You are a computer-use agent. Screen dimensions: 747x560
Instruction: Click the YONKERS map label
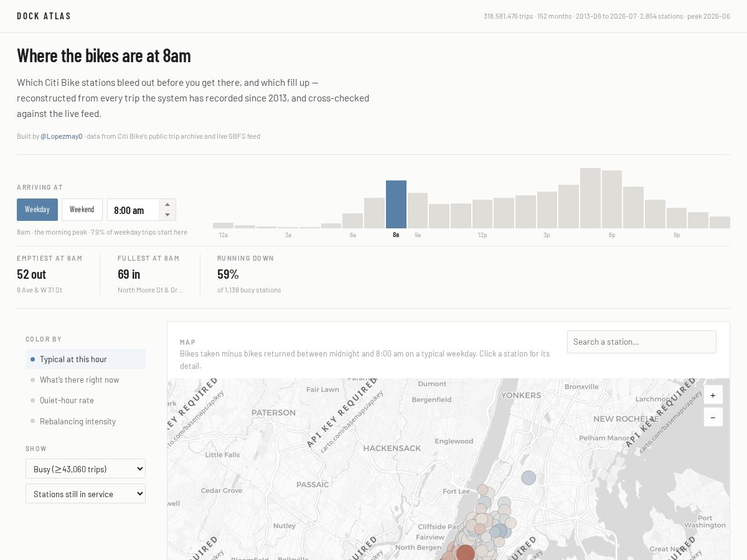coord(521,395)
